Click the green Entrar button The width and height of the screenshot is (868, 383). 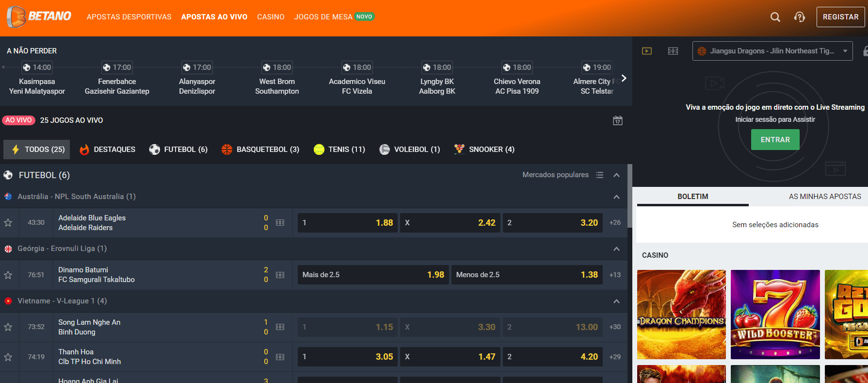pos(775,140)
